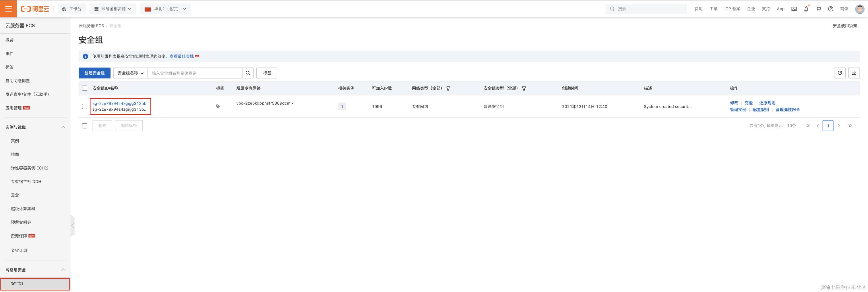Open the Workbench (工作台) button
The width and height of the screenshot is (868, 292).
pos(72,9)
